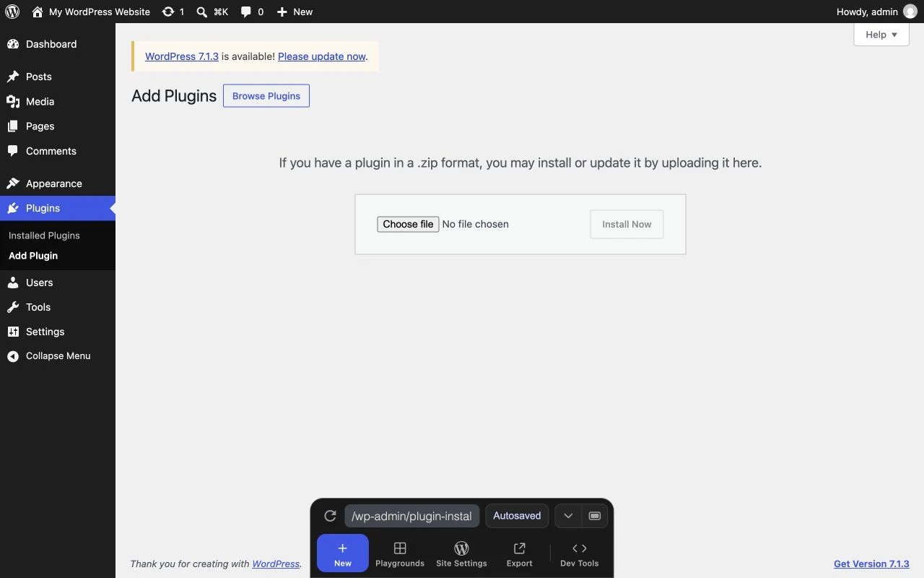Click the rectangular icon beside the chevron
The height and width of the screenshot is (578, 924).
[595, 516]
